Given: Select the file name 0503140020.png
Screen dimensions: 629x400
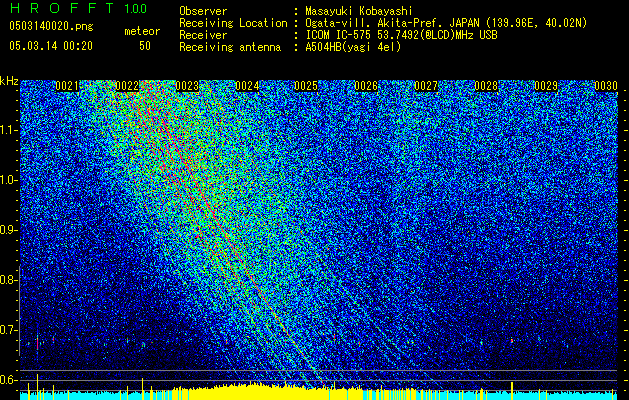Looking at the screenshot, I should tap(51, 26).
